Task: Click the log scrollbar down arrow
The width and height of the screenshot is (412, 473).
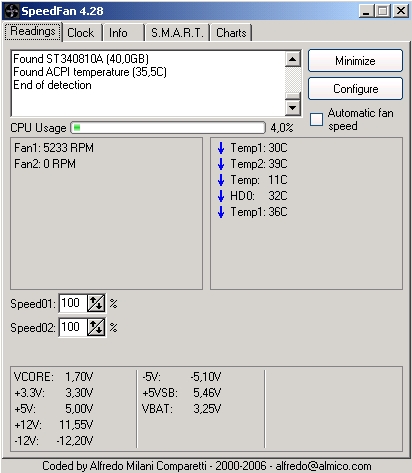Action: click(x=293, y=107)
